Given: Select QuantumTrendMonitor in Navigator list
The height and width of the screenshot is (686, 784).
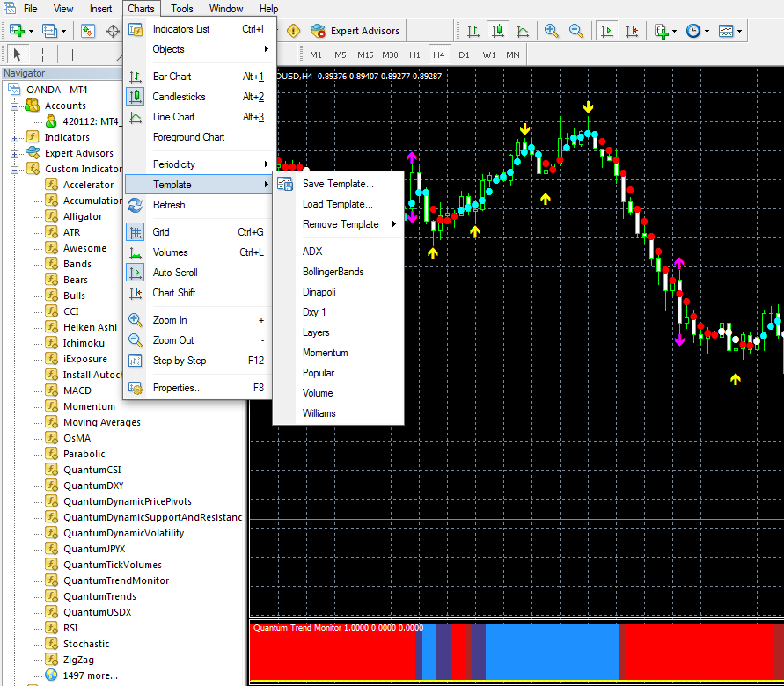Looking at the screenshot, I should click(x=115, y=580).
